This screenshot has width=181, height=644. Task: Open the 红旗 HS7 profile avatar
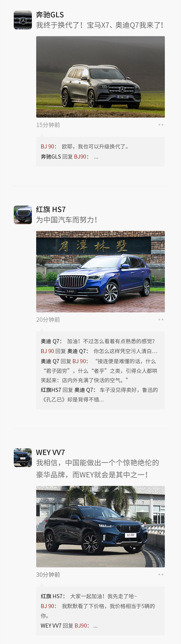click(23, 215)
